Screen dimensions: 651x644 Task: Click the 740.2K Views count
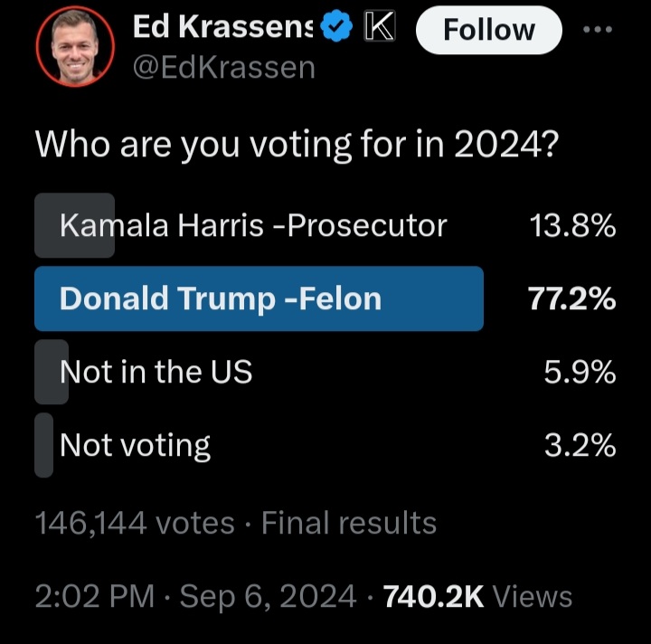click(x=477, y=597)
